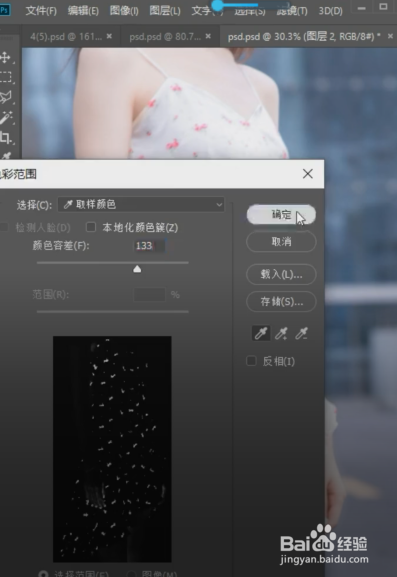The width and height of the screenshot is (397, 577).
Task: Open the 选择 取样颜色 dropdown
Action: 141,204
